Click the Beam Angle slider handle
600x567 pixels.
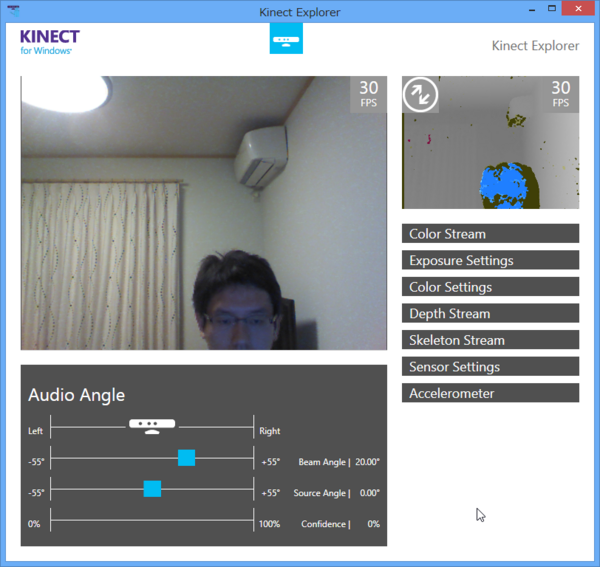[186, 458]
